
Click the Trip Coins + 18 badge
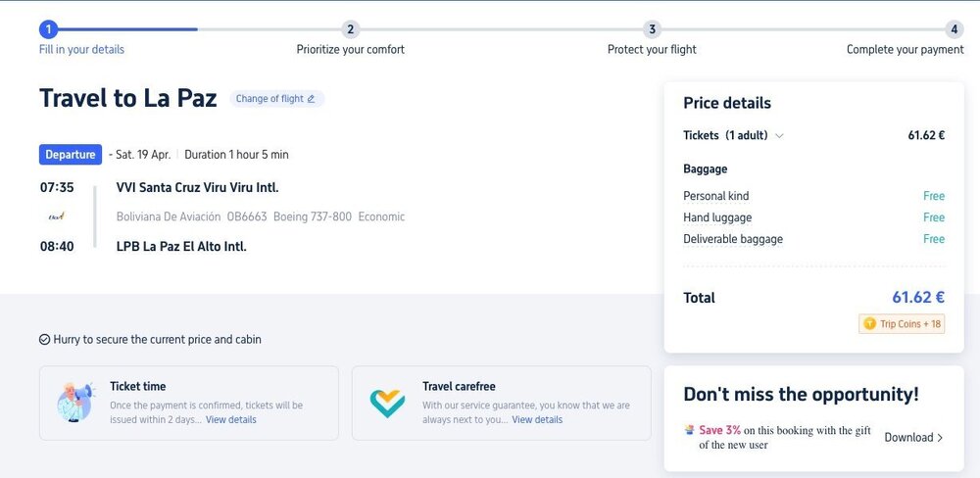click(902, 324)
